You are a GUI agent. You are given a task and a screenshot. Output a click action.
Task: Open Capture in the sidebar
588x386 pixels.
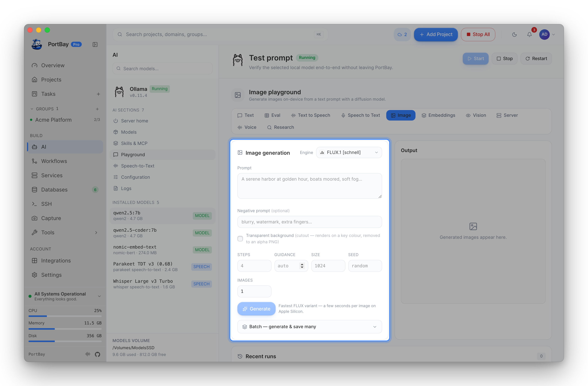[65, 218]
